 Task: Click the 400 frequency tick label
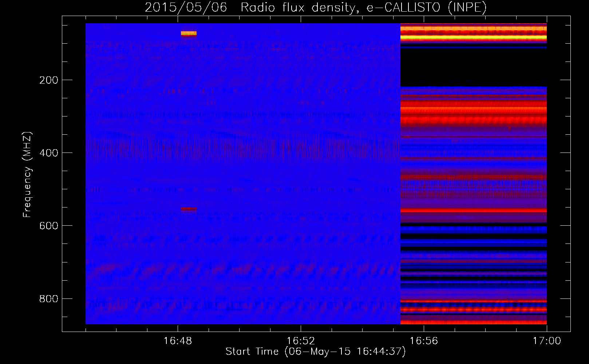[x=49, y=153]
